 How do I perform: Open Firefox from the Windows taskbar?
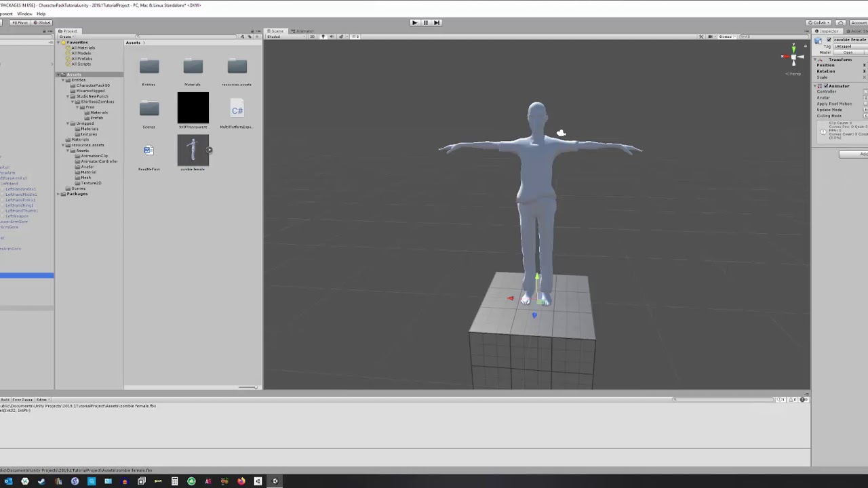point(241,481)
